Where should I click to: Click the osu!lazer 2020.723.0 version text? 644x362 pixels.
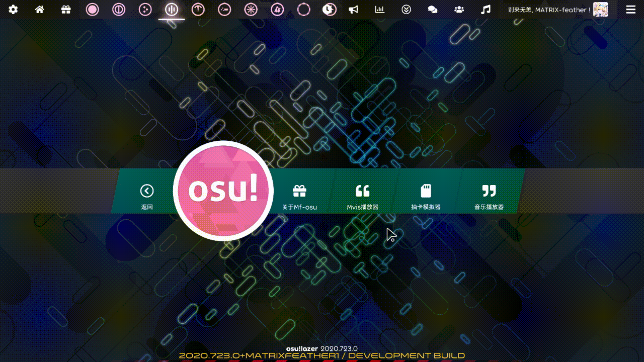[322, 348]
